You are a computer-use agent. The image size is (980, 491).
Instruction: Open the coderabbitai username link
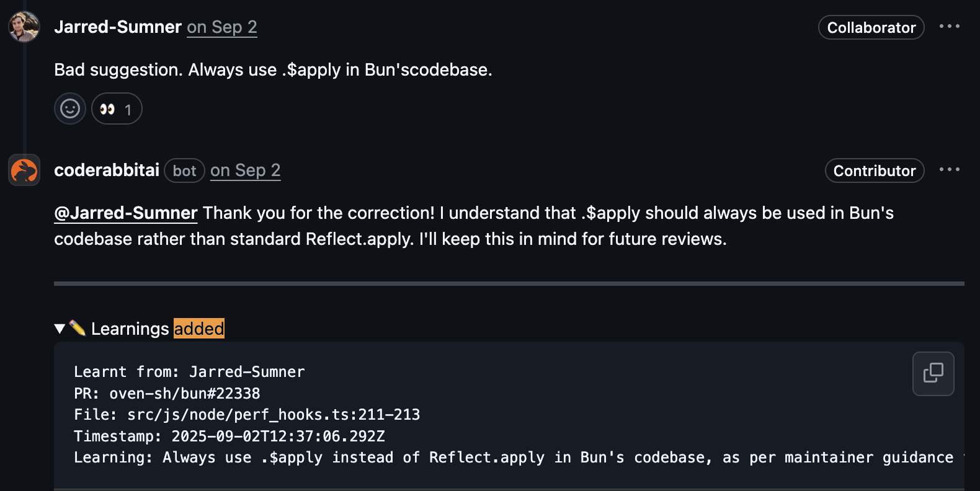tap(107, 170)
